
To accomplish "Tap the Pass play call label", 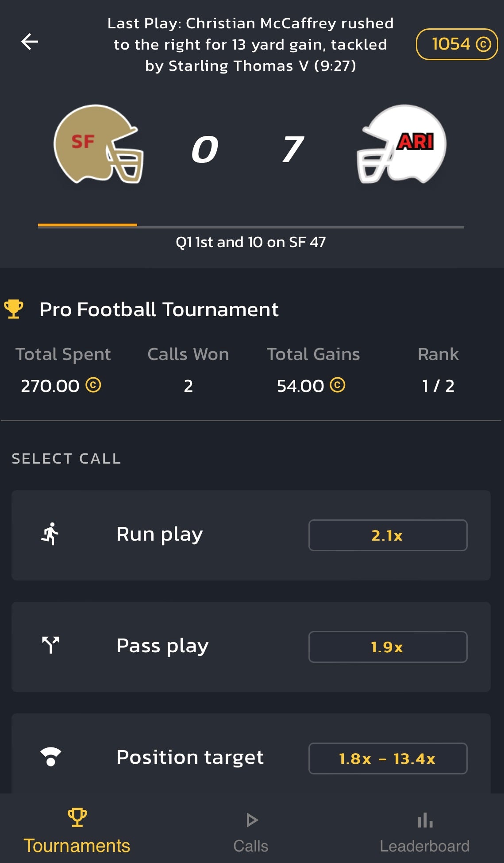I will coord(162,646).
